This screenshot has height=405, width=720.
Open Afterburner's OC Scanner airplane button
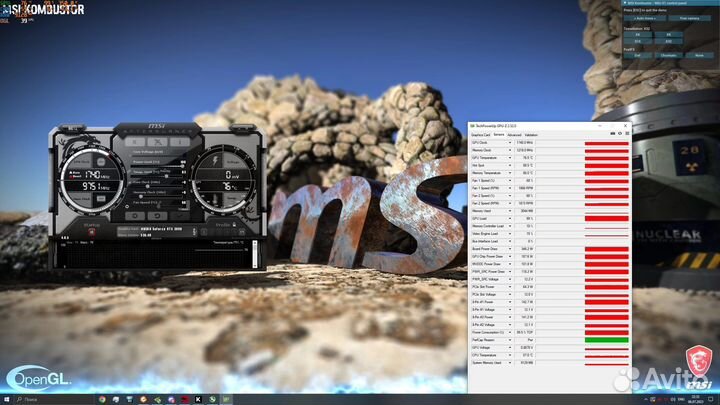pos(158,142)
